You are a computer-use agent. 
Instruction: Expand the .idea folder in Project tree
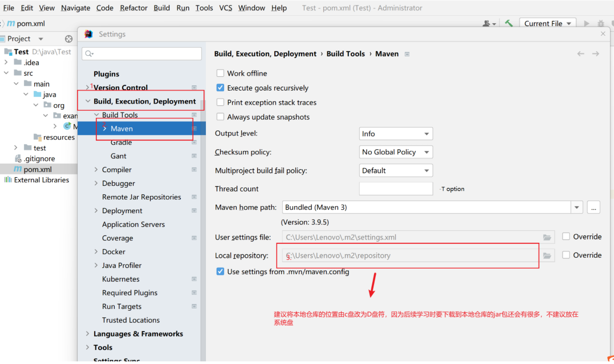click(x=6, y=63)
